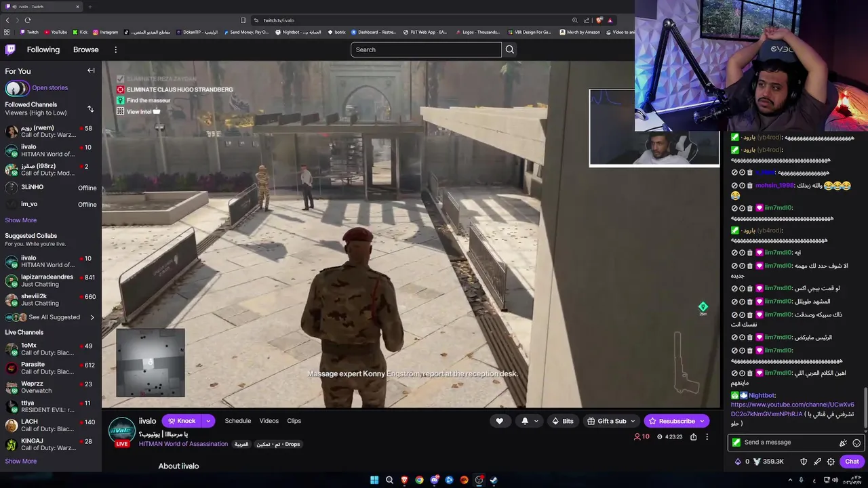Open the Bits menu
This screenshot has height=488, width=868.
click(563, 421)
